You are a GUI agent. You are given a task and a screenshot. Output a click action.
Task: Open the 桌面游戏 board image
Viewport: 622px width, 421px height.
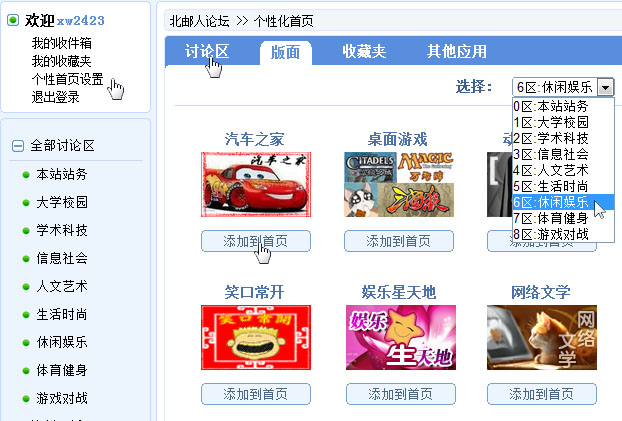[x=399, y=185]
